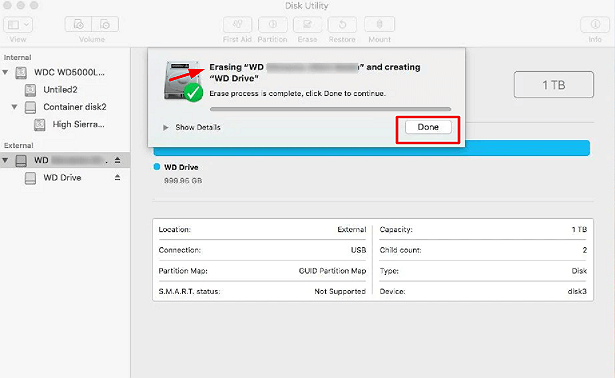Image resolution: width=615 pixels, height=378 pixels.
Task: Click the remove volume toolbar icon
Action: [x=105, y=25]
